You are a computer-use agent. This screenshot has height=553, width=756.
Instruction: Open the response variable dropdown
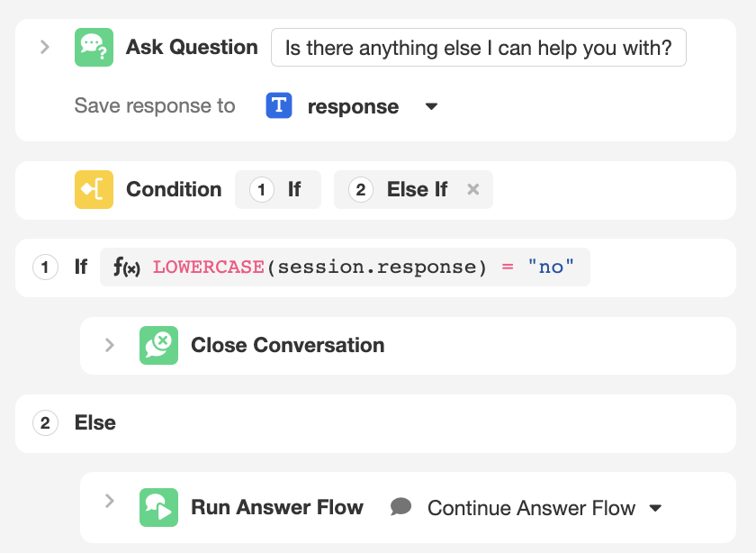(x=431, y=106)
